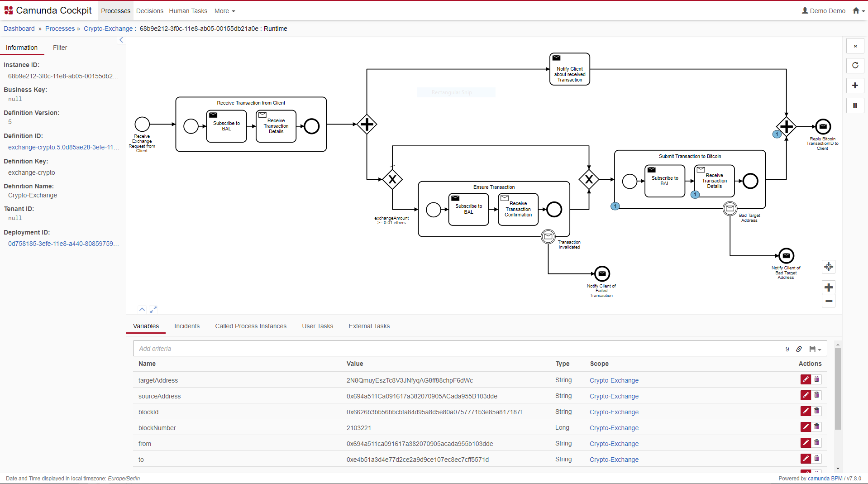Select the Variables tab
Screen dimensions: 868x484
click(146, 326)
